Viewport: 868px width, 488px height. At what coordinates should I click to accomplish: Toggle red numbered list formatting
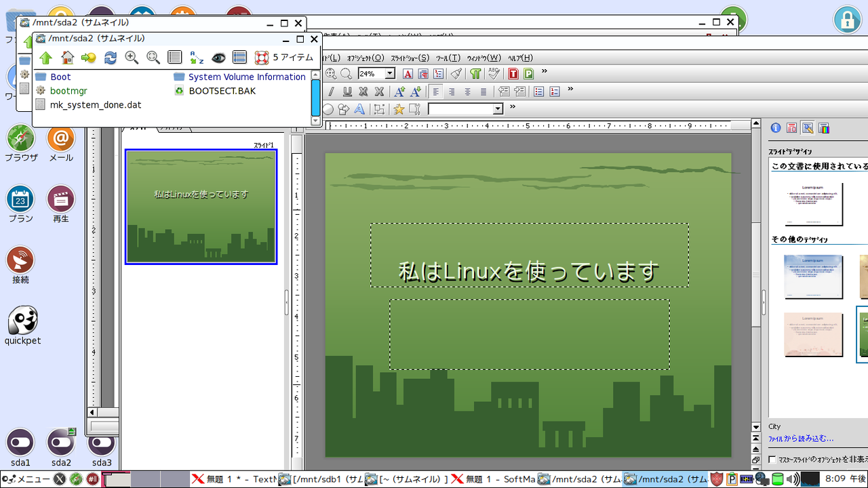pyautogui.click(x=555, y=91)
